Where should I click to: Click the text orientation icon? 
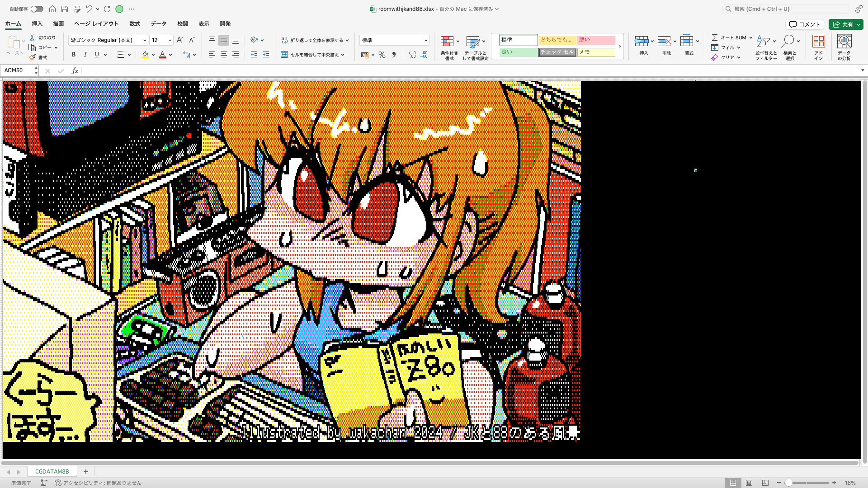[255, 40]
